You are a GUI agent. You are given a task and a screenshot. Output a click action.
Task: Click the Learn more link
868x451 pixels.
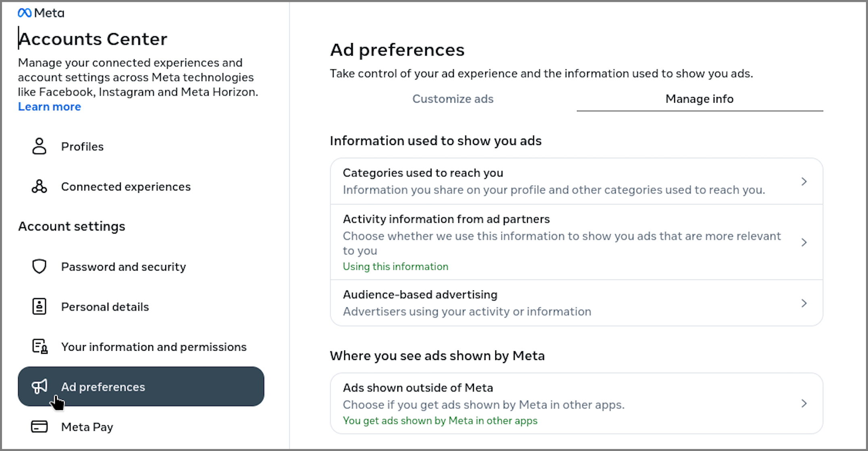(49, 106)
